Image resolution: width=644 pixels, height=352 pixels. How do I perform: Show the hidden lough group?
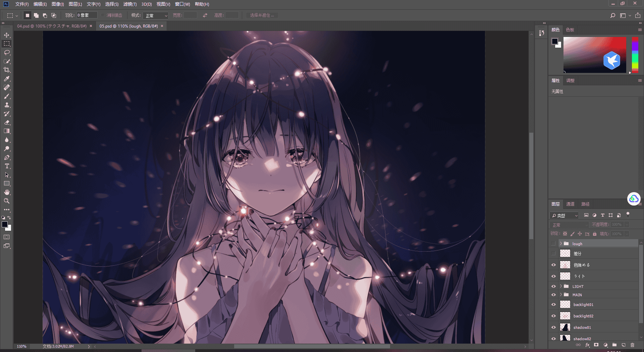coord(553,244)
